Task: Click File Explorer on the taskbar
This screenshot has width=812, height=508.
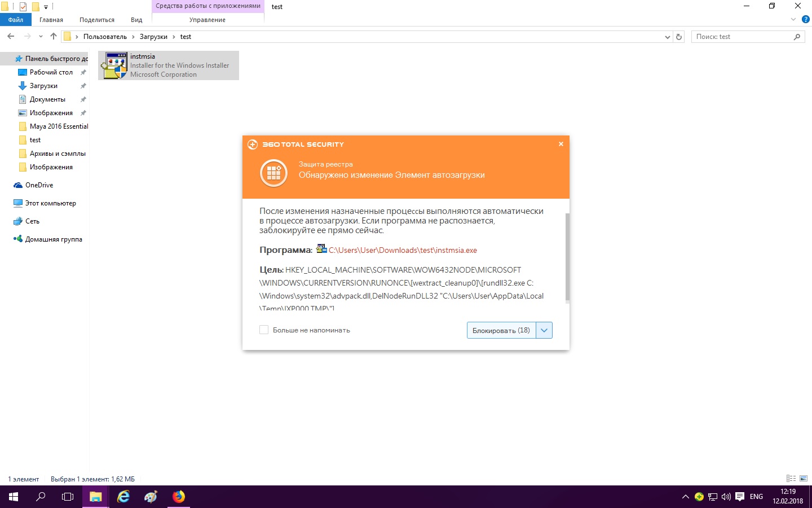Action: click(x=95, y=497)
